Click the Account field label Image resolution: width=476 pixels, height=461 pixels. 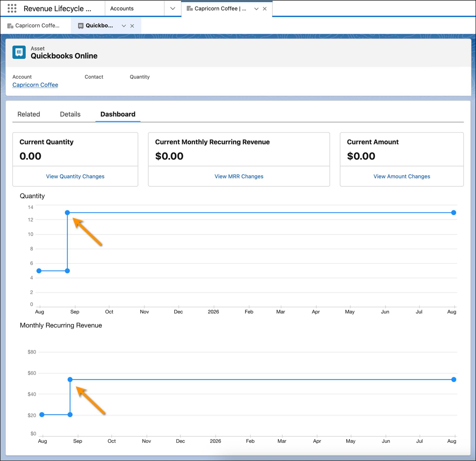pos(22,77)
